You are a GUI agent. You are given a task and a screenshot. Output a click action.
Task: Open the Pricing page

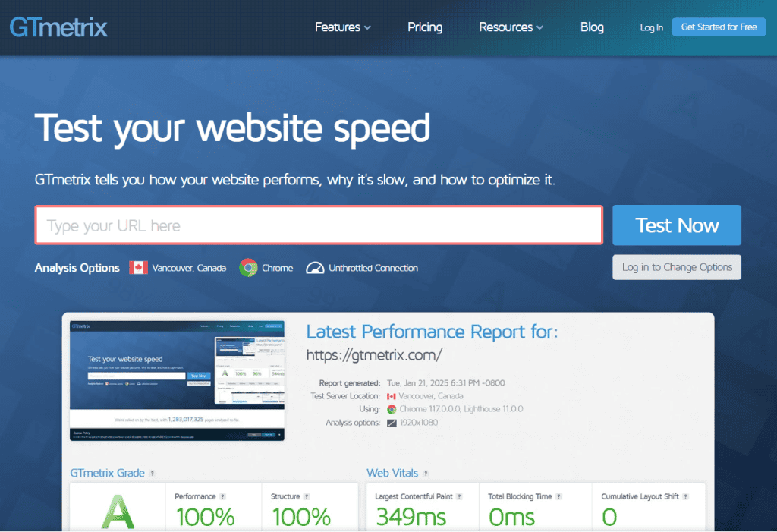coord(425,27)
